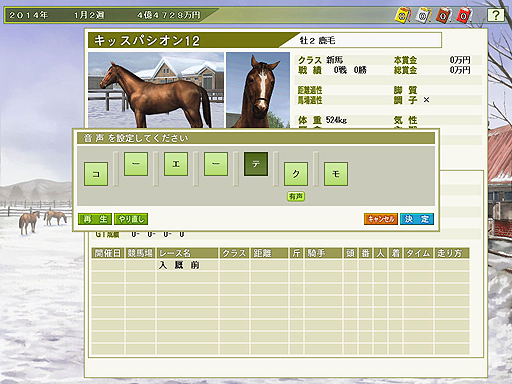This screenshot has width=512, height=384.
Task: Click the レース名 column header
Action: [187, 253]
